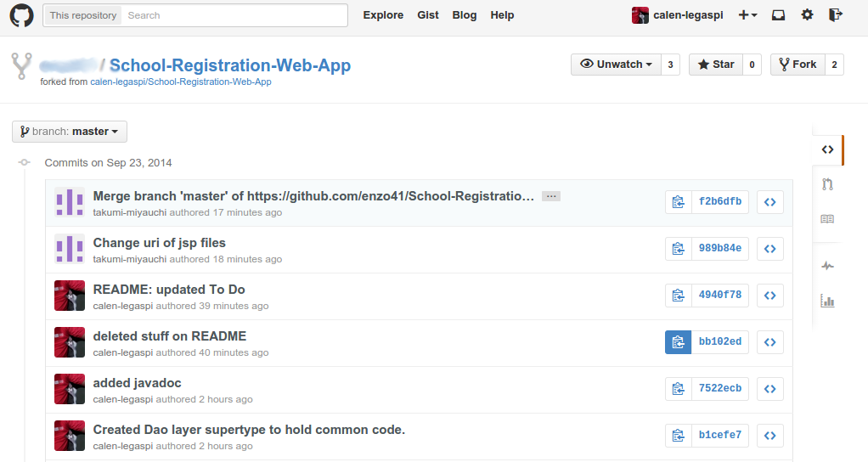Image resolution: width=868 pixels, height=462 pixels.
Task: Open School-Registration-Web-App repository title link
Action: click(x=230, y=65)
